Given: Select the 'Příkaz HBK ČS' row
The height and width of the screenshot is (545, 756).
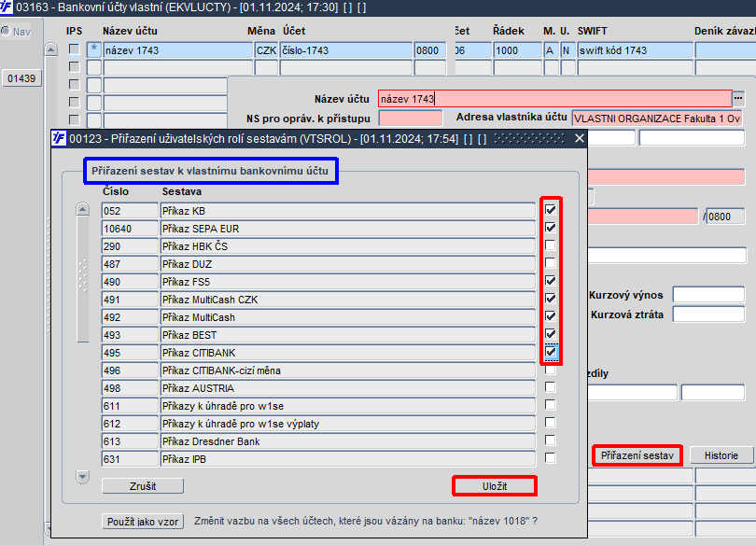Looking at the screenshot, I should coord(347,246).
